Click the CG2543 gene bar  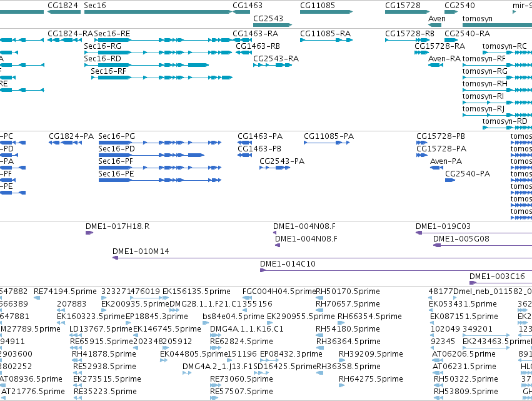273,25
